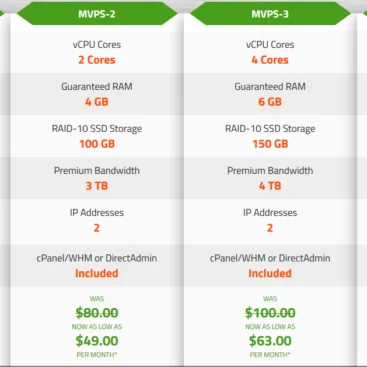The image size is (367, 367).
Task: Click Premium Bandwidth label in MVPS-3
Action: pos(270,171)
